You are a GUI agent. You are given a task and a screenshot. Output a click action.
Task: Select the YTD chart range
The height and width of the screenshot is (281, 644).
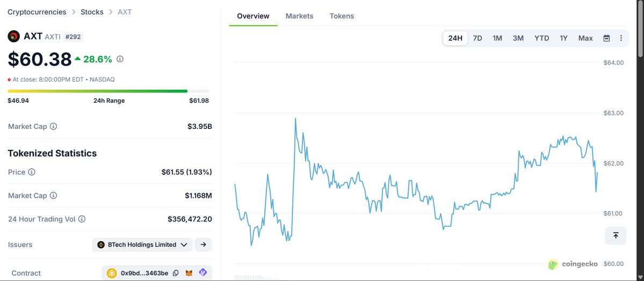point(542,38)
